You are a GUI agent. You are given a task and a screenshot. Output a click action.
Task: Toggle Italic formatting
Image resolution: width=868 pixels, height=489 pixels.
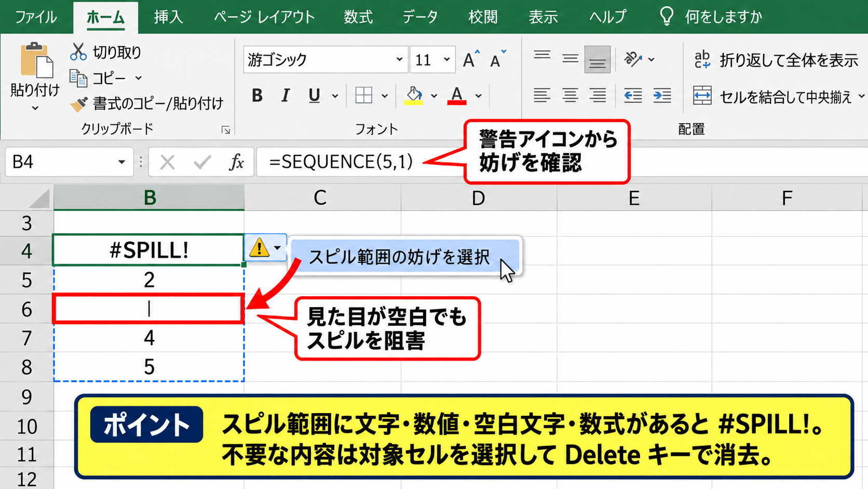(x=285, y=96)
